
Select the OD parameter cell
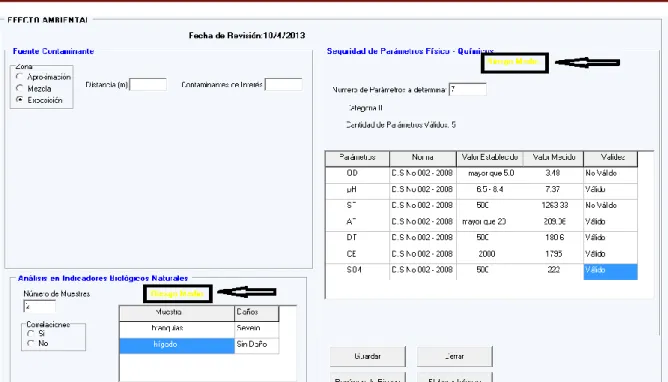coord(357,174)
